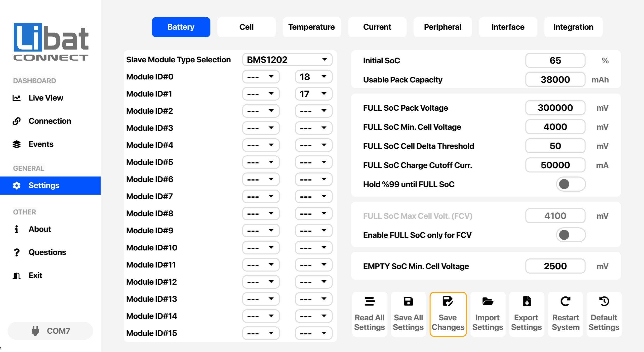This screenshot has width=644, height=352.
Task: Click the Usable Pack Capacity field
Action: click(x=555, y=80)
